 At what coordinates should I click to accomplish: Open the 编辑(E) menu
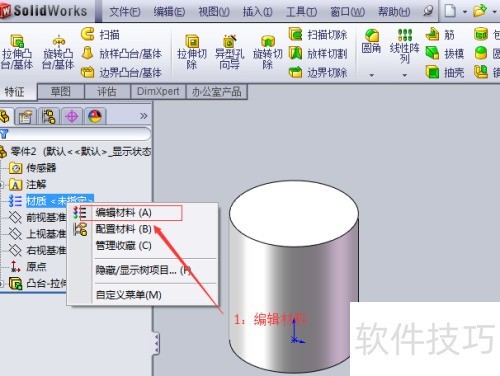(x=169, y=12)
